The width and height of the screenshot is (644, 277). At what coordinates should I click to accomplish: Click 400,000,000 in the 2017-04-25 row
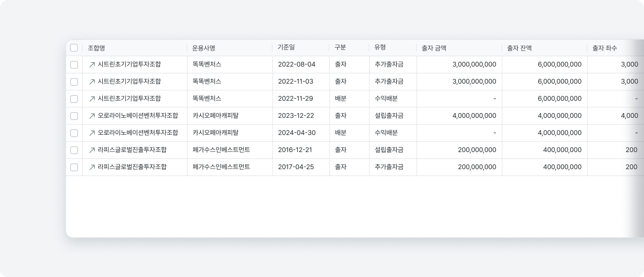tap(562, 167)
